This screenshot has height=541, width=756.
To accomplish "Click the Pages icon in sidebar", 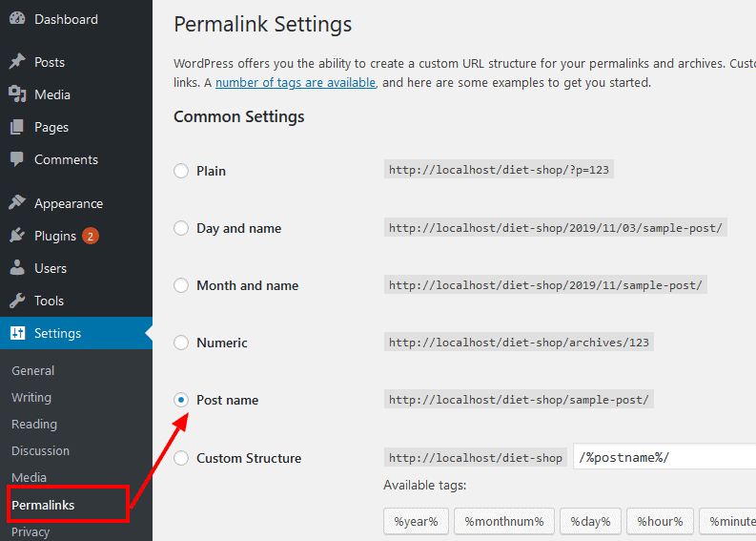I will (x=17, y=127).
